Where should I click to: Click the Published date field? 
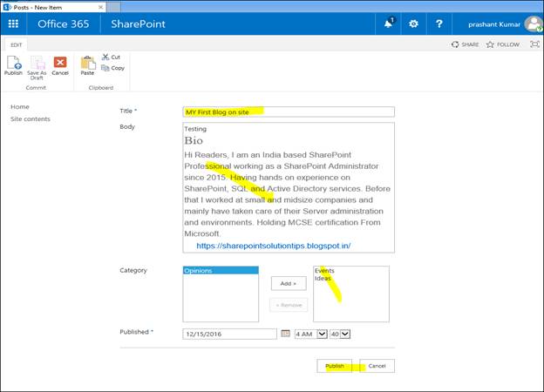pyautogui.click(x=229, y=334)
